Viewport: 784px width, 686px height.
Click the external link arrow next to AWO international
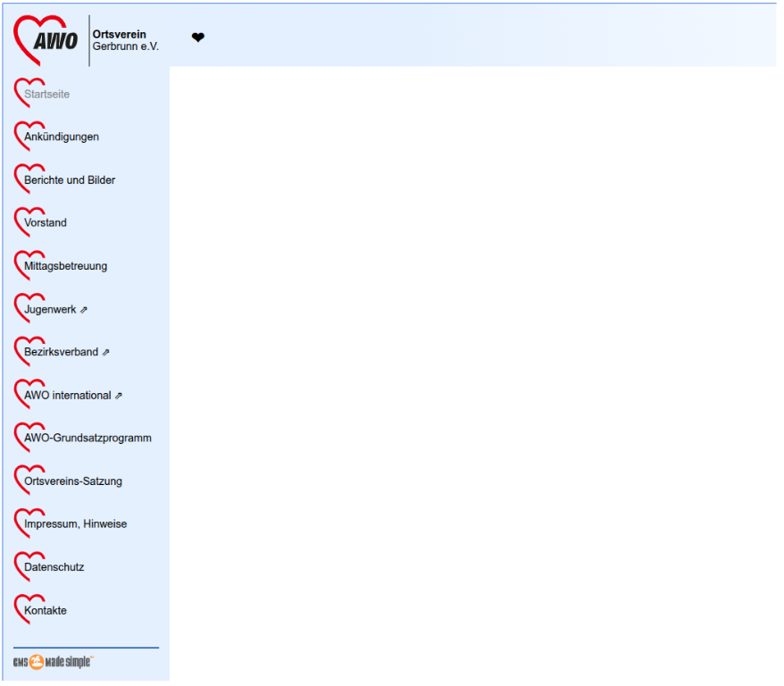[x=119, y=396]
